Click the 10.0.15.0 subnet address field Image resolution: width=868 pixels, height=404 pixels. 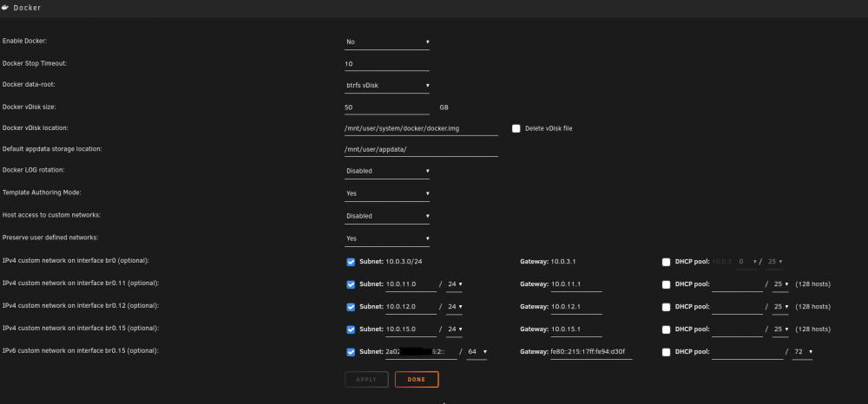tap(411, 329)
